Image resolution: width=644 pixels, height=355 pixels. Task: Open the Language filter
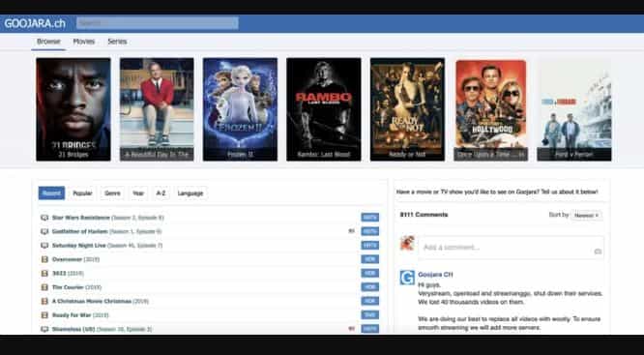(x=190, y=193)
